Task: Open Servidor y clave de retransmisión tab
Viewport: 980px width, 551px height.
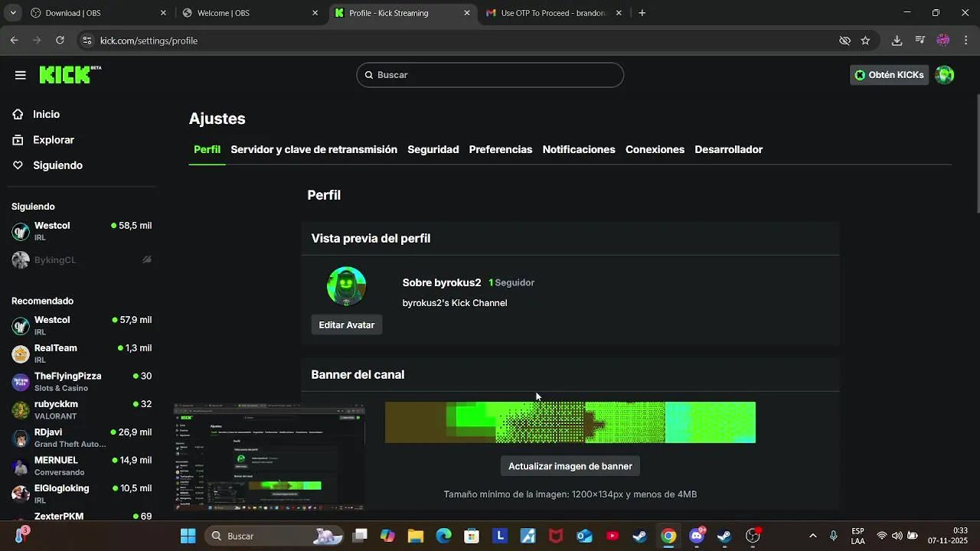Action: pos(314,149)
